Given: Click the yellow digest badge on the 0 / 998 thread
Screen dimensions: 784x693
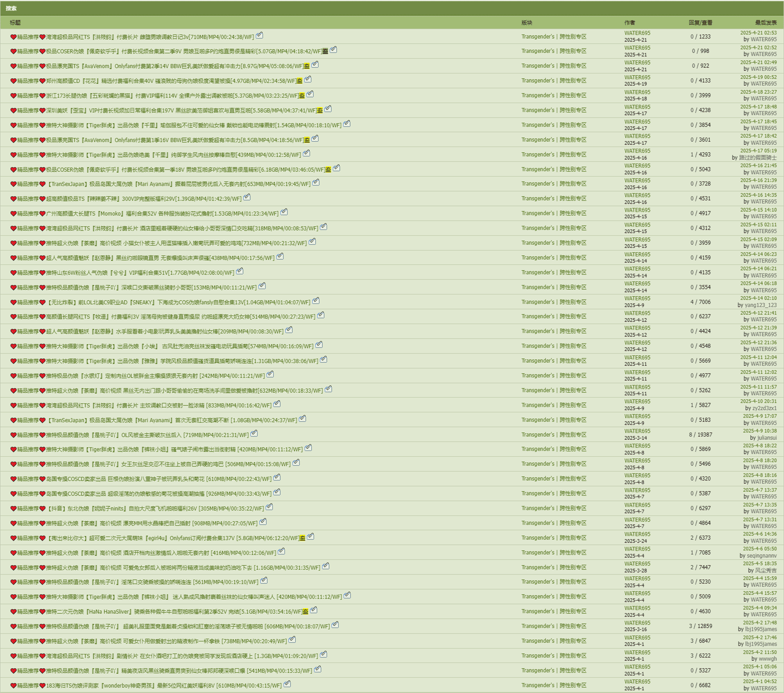Looking at the screenshot, I should coord(325,52).
